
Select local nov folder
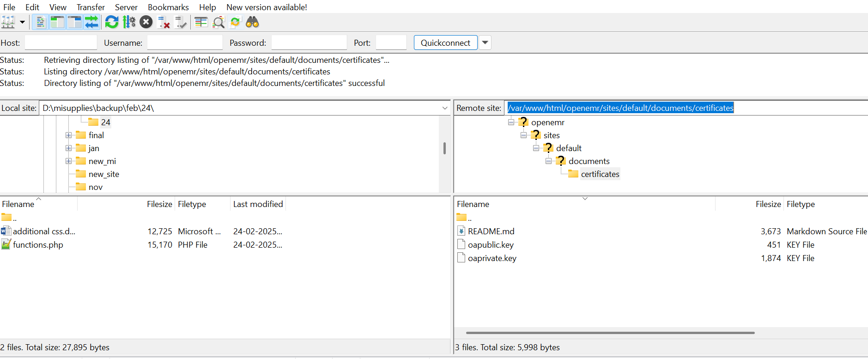tap(95, 187)
